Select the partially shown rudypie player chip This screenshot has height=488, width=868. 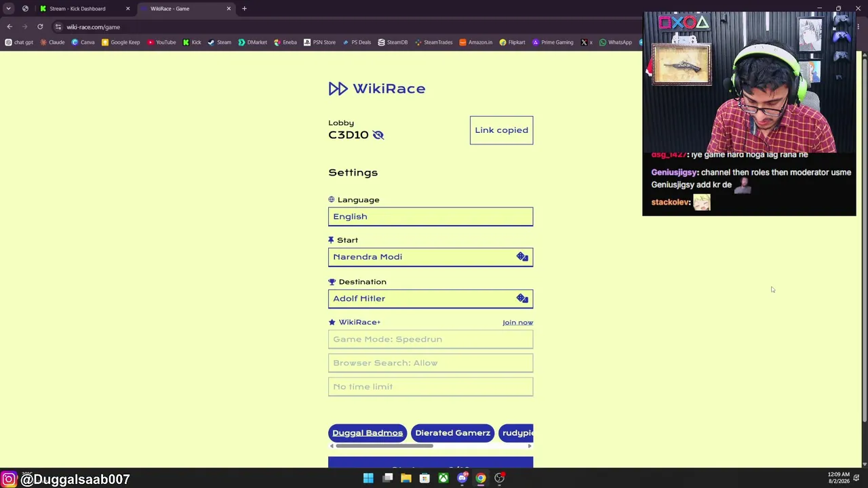click(x=516, y=433)
